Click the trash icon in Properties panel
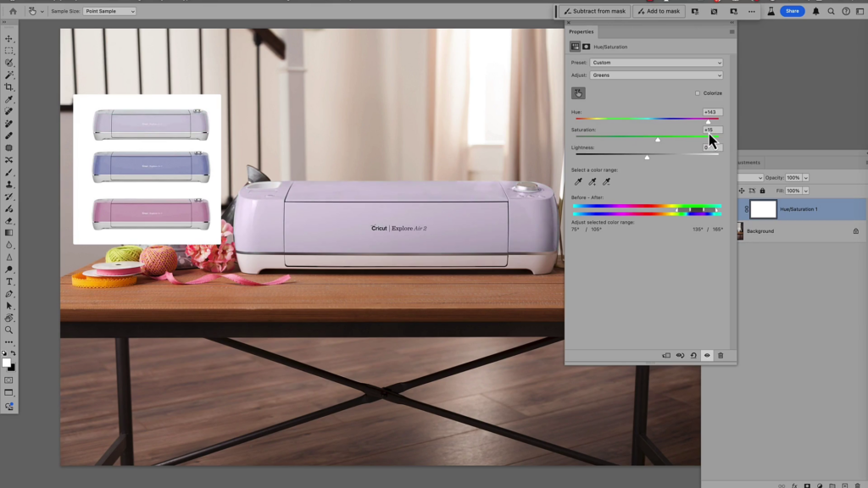 (x=721, y=356)
